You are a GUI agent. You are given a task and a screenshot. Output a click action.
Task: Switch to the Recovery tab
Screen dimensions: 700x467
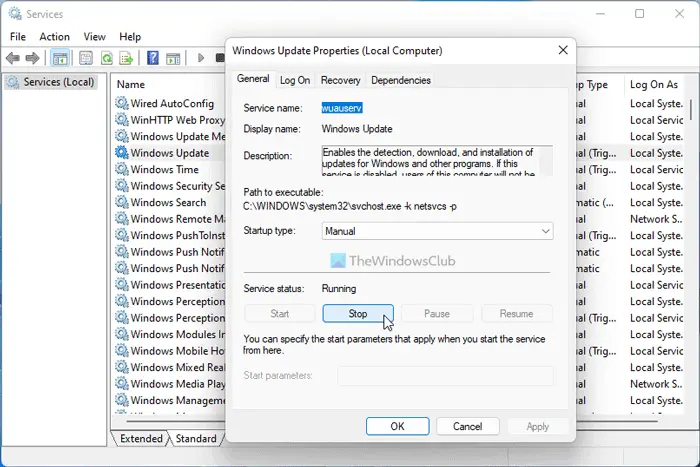340,80
